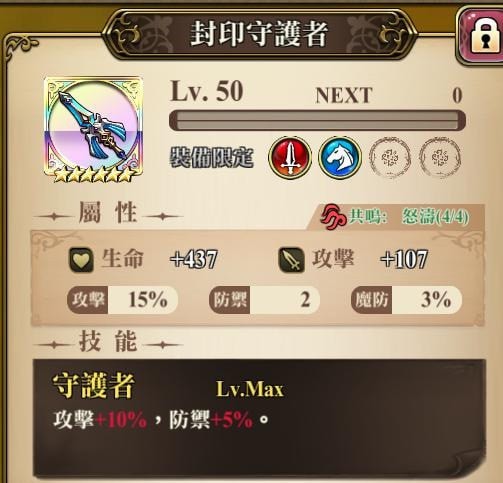Click the 屬性 section header
Image resolution: width=503 pixels, height=483 pixels.
pyautogui.click(x=108, y=213)
